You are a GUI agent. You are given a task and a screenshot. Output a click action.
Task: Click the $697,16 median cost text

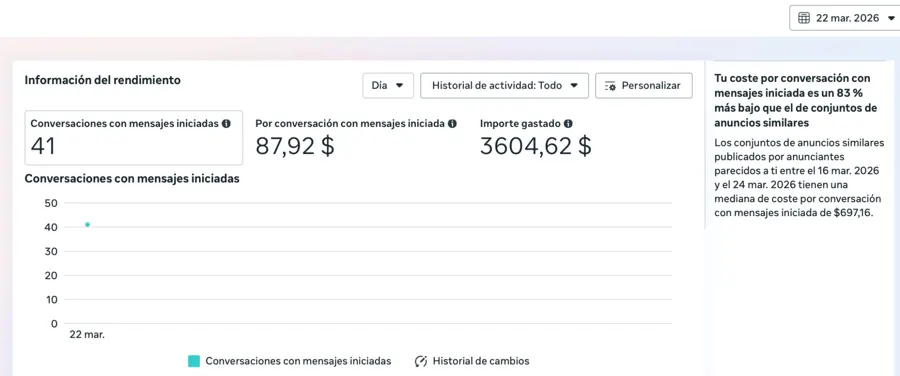852,212
